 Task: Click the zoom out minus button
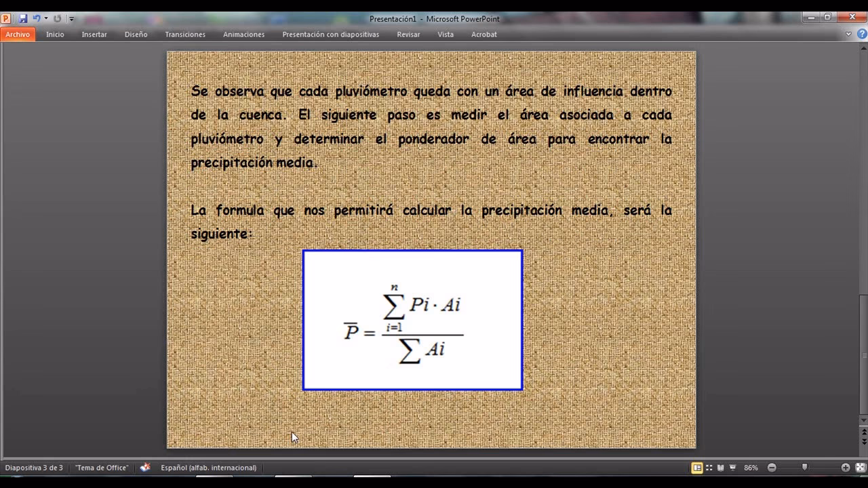click(x=772, y=468)
